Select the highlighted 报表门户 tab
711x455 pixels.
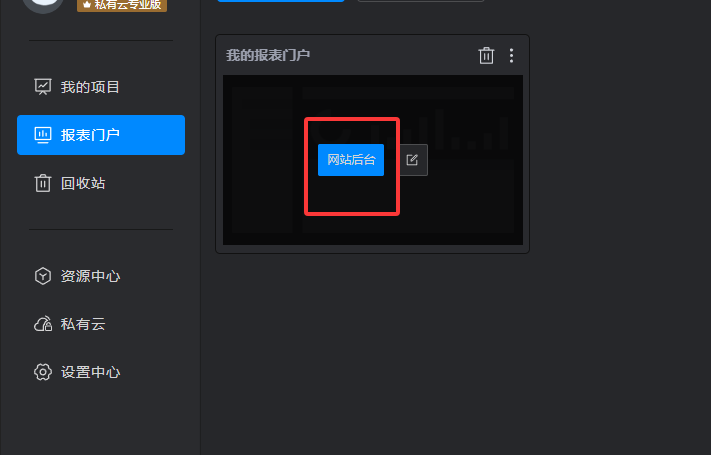click(101, 135)
